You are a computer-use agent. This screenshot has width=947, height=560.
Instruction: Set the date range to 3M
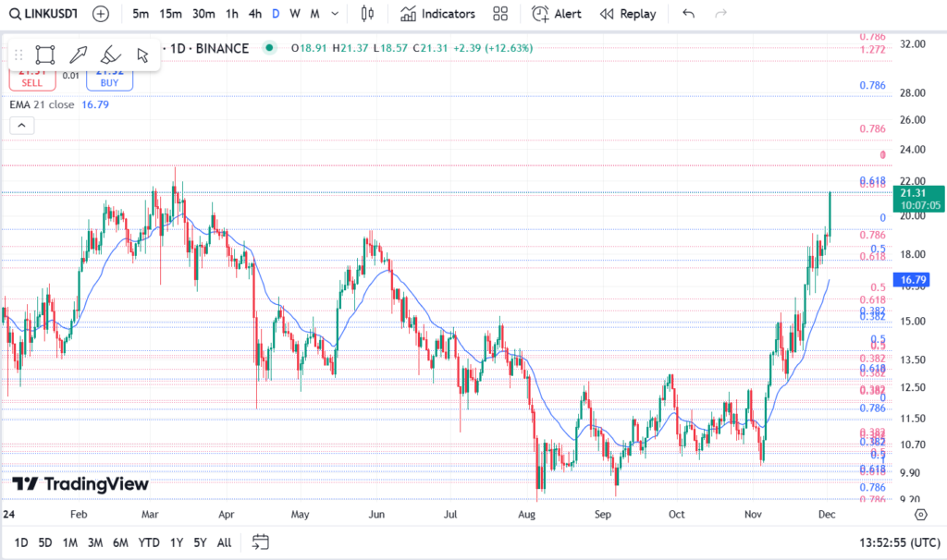pyautogui.click(x=95, y=542)
